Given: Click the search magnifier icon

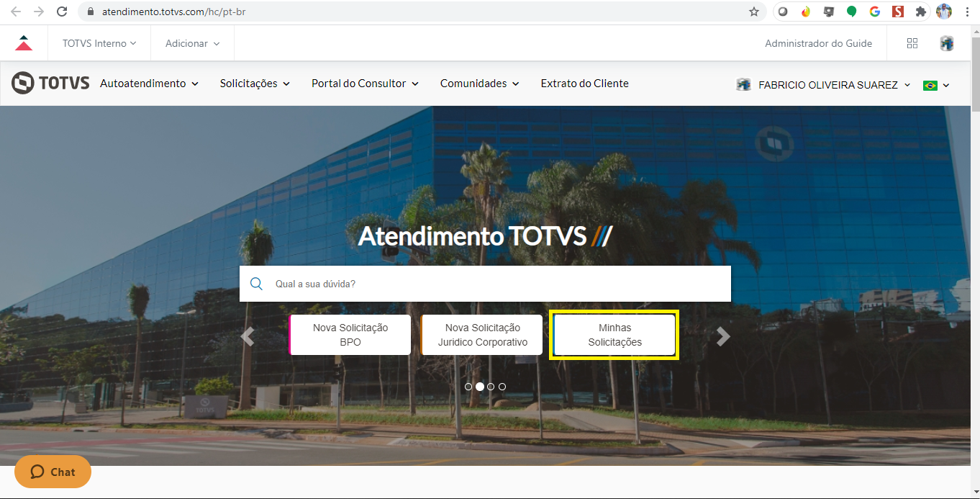Looking at the screenshot, I should click(256, 284).
